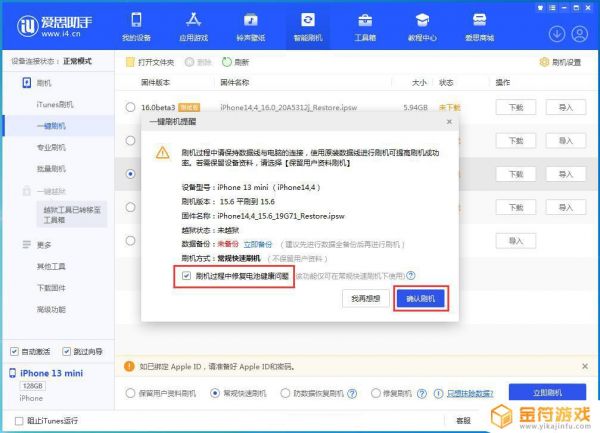Toggle the 跳过向导 checkbox
600x433 pixels.
[x=66, y=351]
